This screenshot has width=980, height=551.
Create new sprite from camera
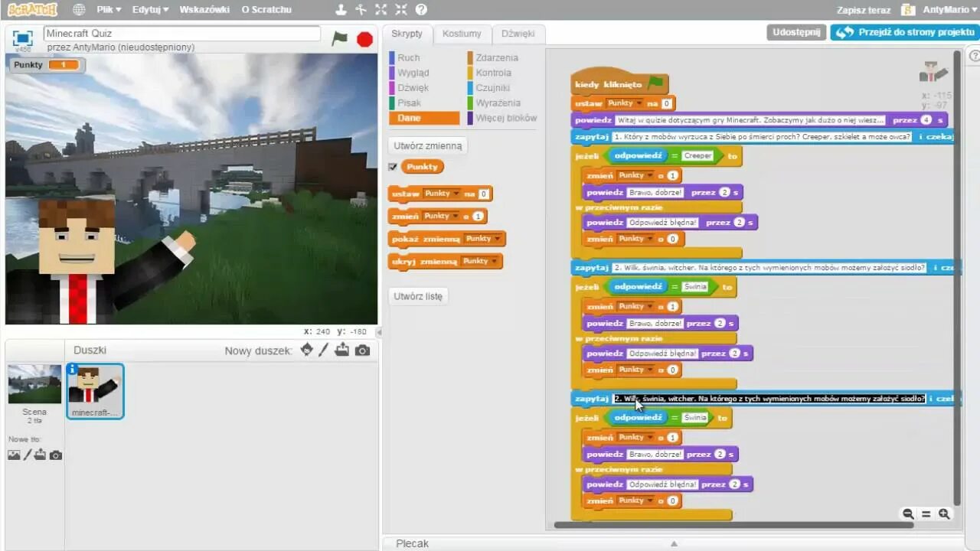362,350
